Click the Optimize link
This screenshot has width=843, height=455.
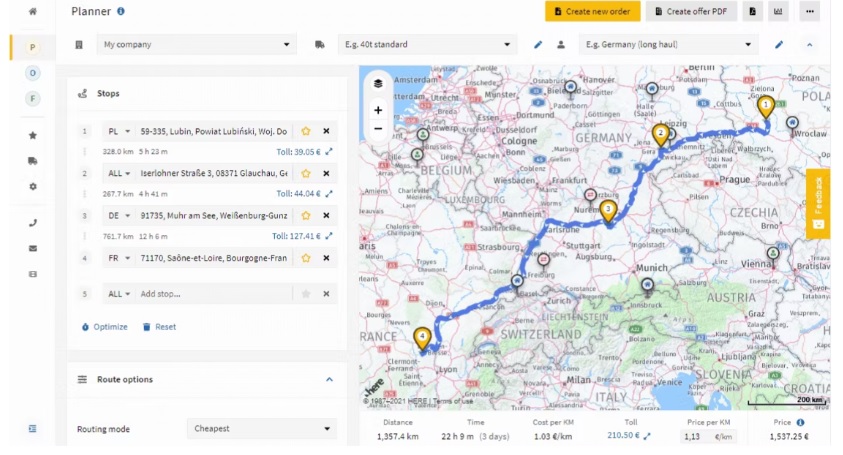point(104,327)
